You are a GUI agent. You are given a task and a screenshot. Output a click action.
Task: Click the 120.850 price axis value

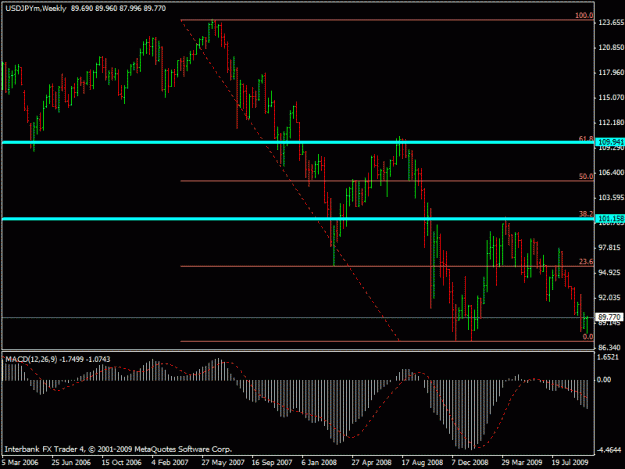tap(611, 48)
